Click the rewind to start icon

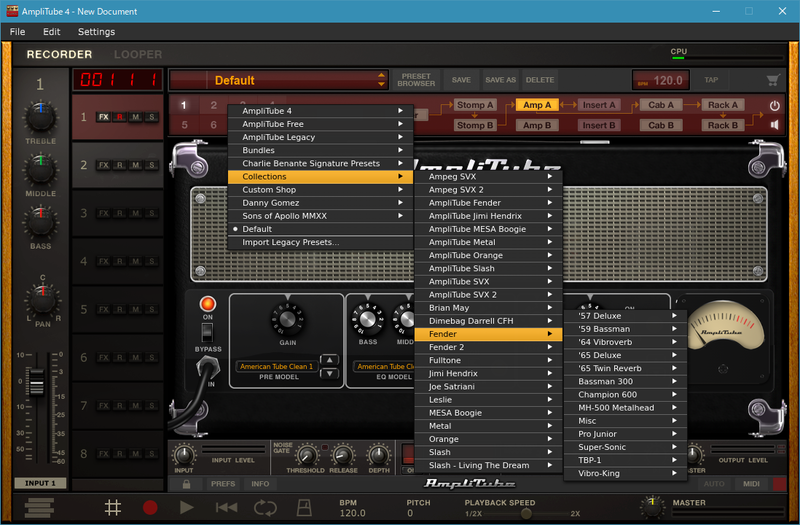pyautogui.click(x=226, y=507)
